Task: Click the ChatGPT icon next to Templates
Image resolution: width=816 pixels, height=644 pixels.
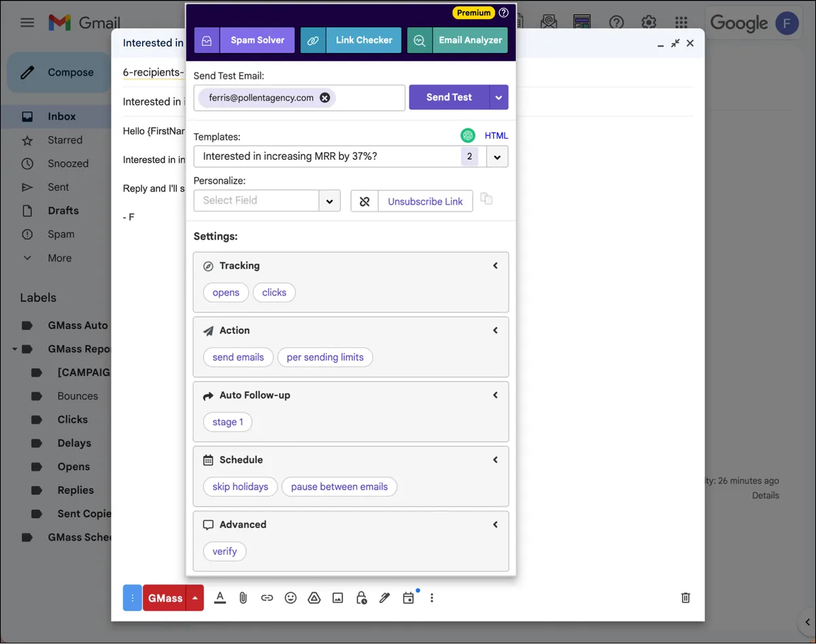Action: pyautogui.click(x=468, y=135)
